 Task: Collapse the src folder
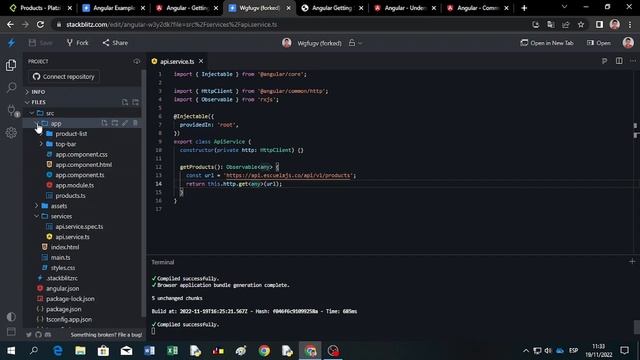point(32,113)
